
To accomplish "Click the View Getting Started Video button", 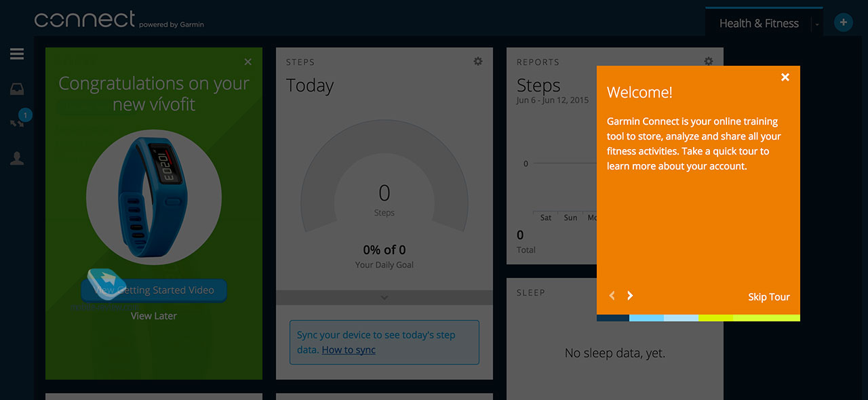I will pos(154,290).
